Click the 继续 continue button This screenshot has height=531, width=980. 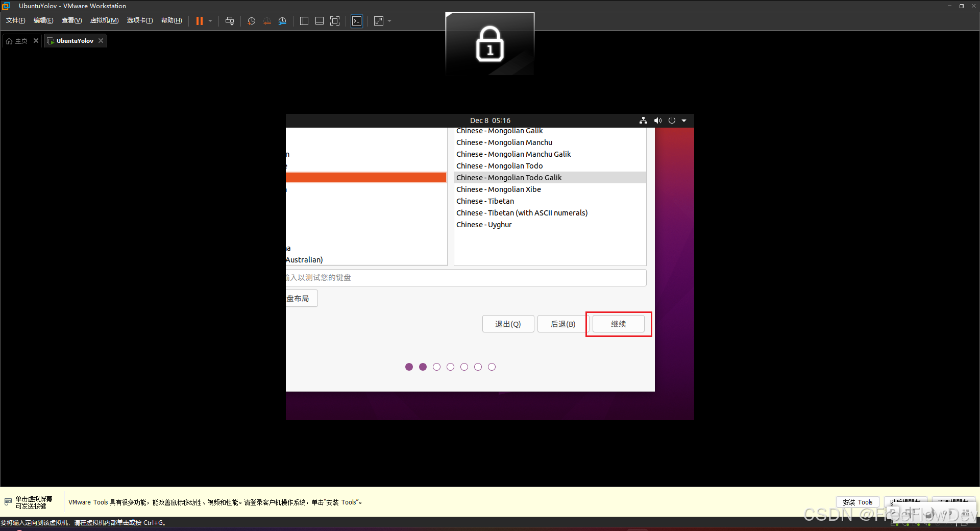click(x=619, y=324)
